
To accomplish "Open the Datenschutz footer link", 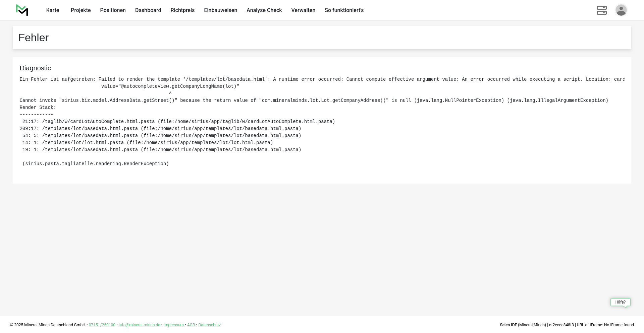I will [x=209, y=325].
